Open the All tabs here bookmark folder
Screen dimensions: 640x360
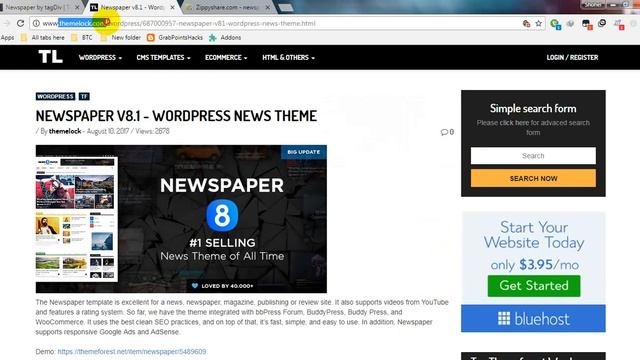pyautogui.click(x=43, y=38)
